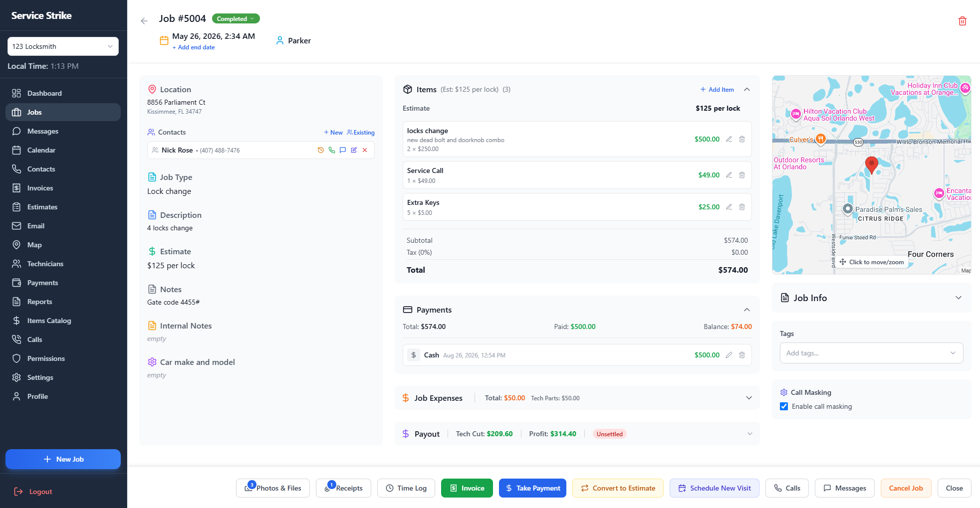Message Nick Rose with the chat icon
The image size is (980, 508).
[343, 150]
